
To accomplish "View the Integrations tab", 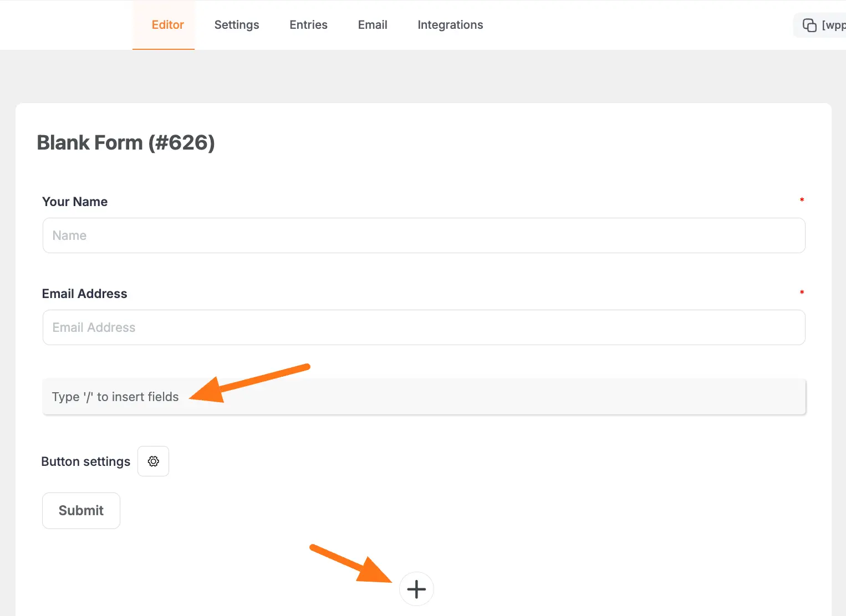I will pyautogui.click(x=450, y=24).
